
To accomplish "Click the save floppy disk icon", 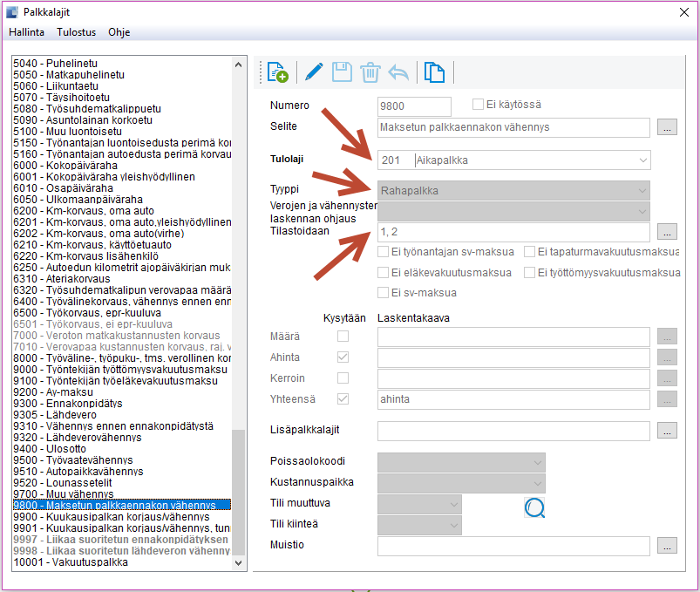I will tap(342, 71).
